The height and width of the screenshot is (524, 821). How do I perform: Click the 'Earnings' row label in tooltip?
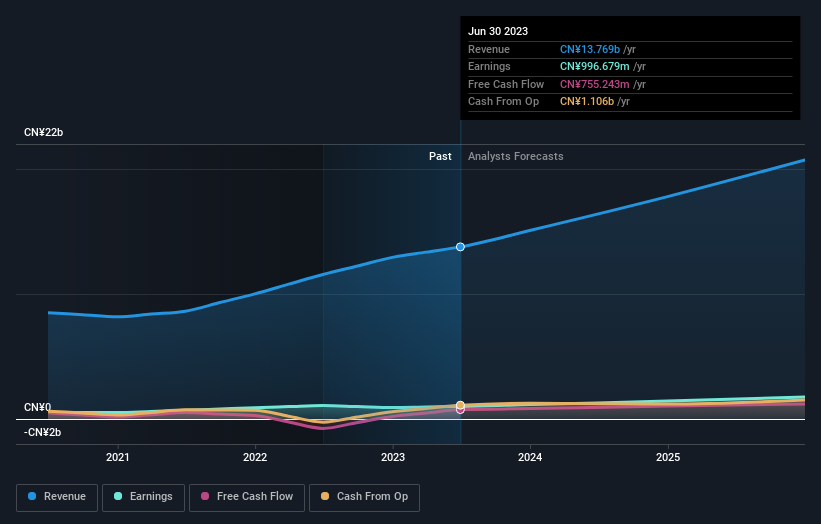490,66
